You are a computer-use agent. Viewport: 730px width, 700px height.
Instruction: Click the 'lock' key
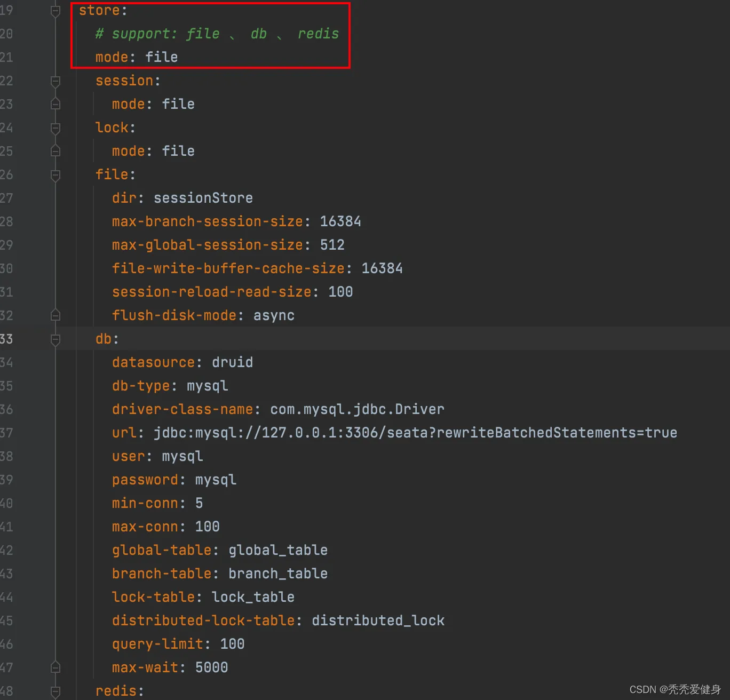(x=112, y=128)
